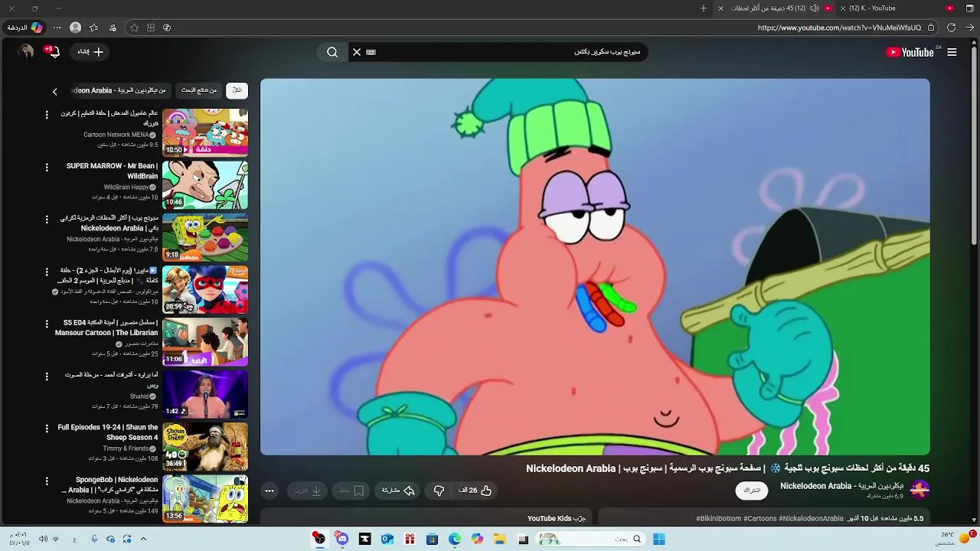Dislike the video with thumbs down
The image size is (980, 551).
[439, 491]
